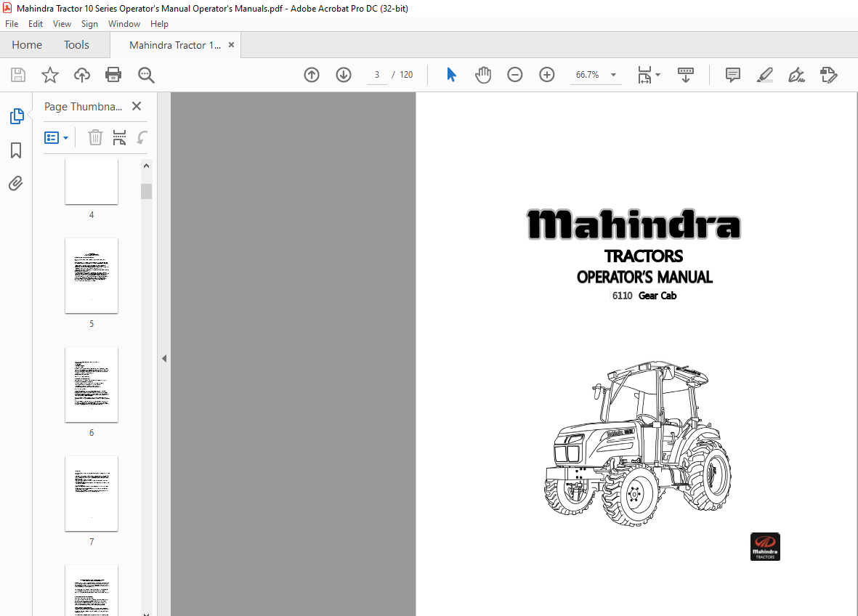858x616 pixels.
Task: Open the Window menu
Action: coord(124,24)
